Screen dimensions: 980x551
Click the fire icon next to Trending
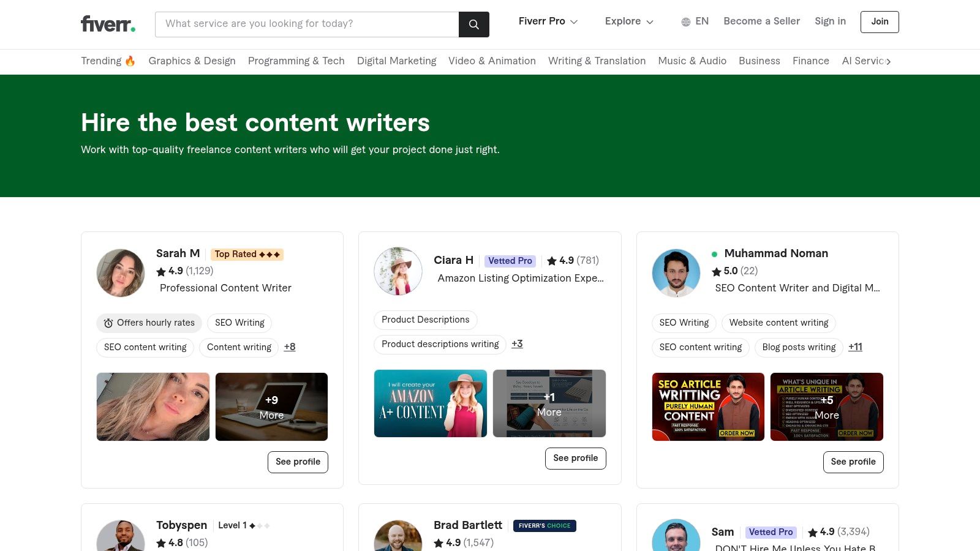tap(129, 61)
